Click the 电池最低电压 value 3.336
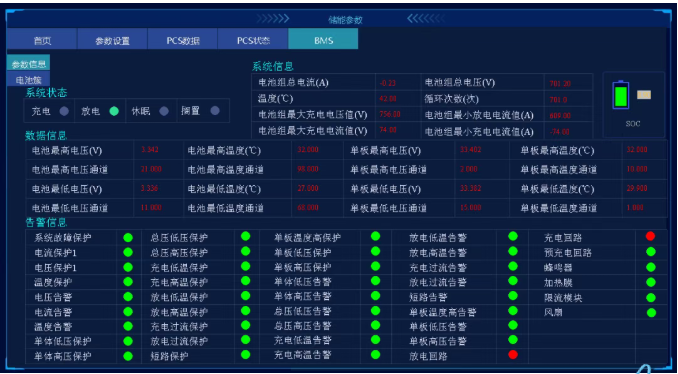678x374 pixels. click(150, 188)
